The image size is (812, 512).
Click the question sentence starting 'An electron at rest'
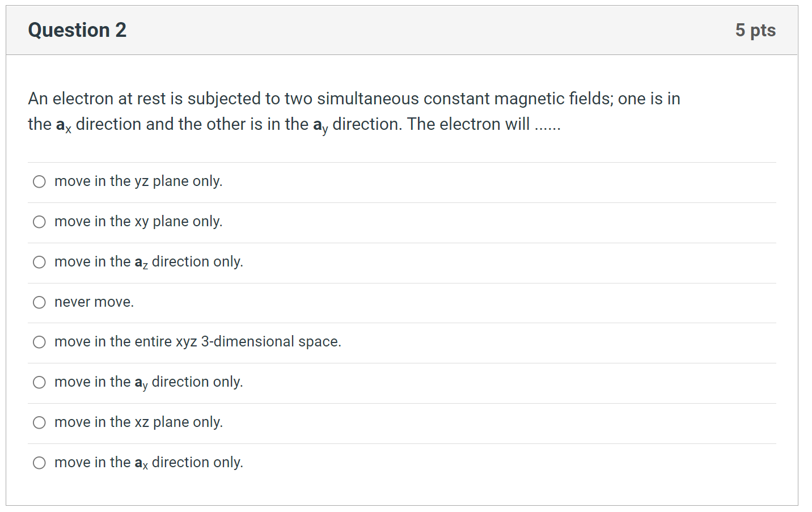point(354,99)
